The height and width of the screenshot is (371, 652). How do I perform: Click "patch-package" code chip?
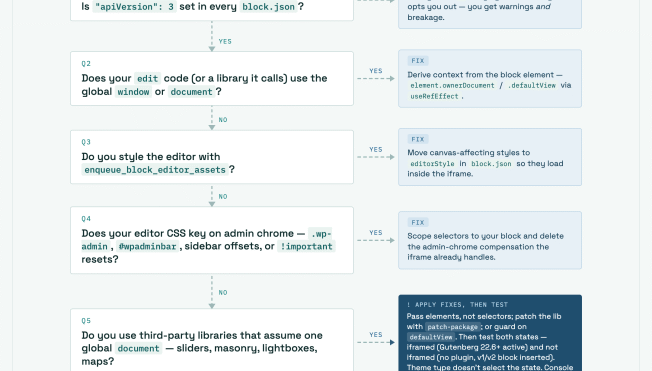click(x=452, y=327)
